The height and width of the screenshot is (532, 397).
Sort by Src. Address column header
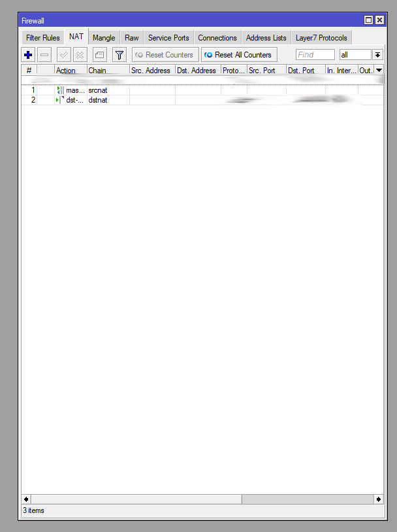point(152,70)
